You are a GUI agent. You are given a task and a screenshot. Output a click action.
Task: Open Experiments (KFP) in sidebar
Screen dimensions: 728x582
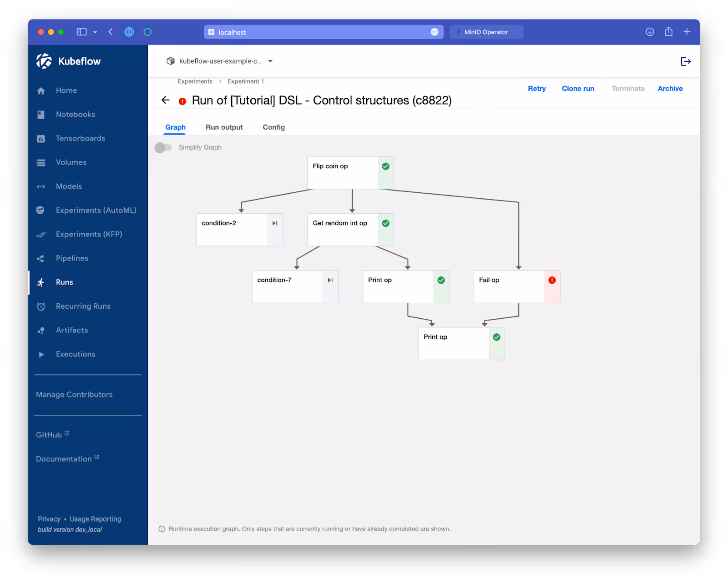click(x=89, y=234)
